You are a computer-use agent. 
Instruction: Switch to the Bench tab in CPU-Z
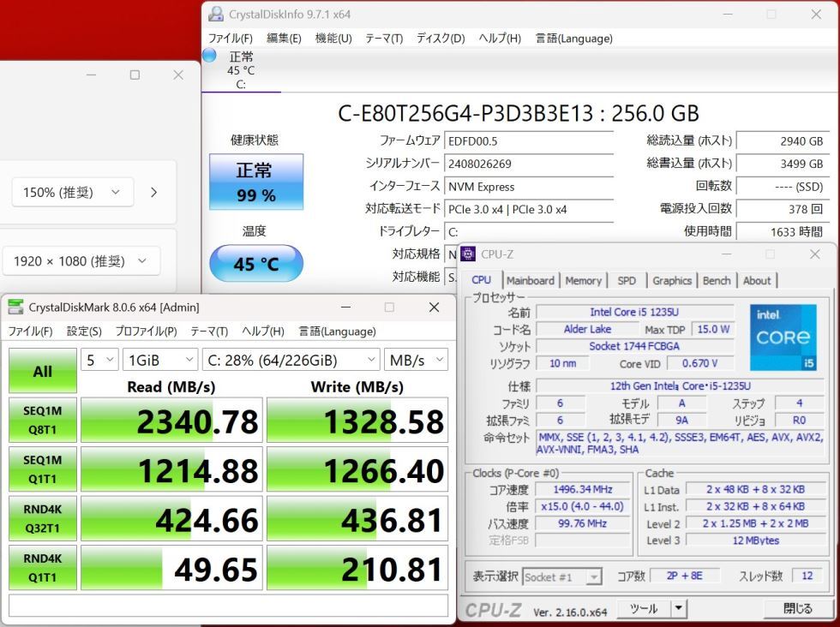coord(717,280)
